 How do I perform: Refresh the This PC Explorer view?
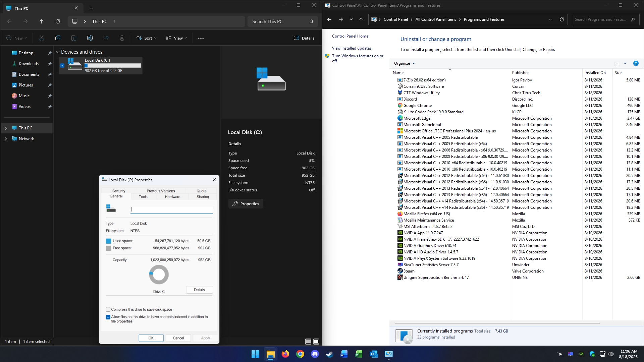[x=58, y=21]
